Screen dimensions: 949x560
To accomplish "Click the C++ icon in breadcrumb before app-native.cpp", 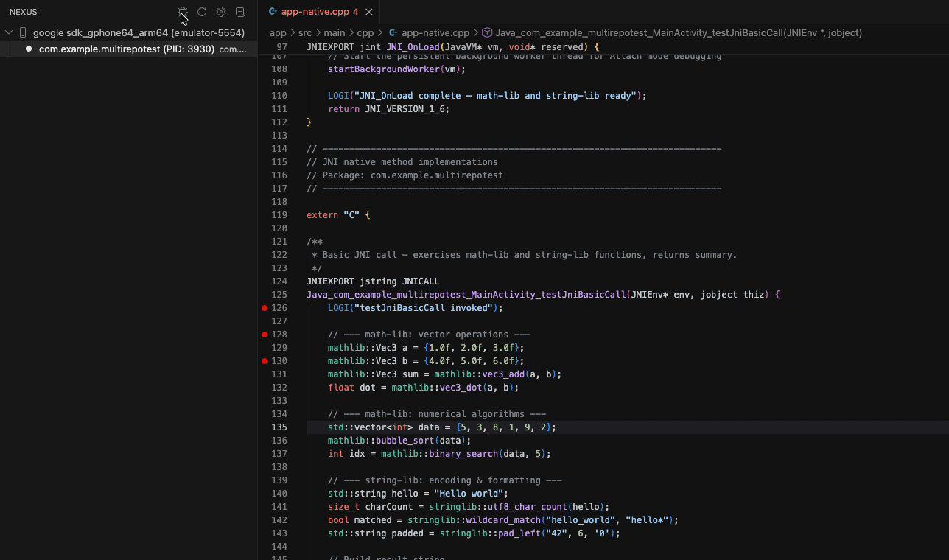I will coord(393,33).
